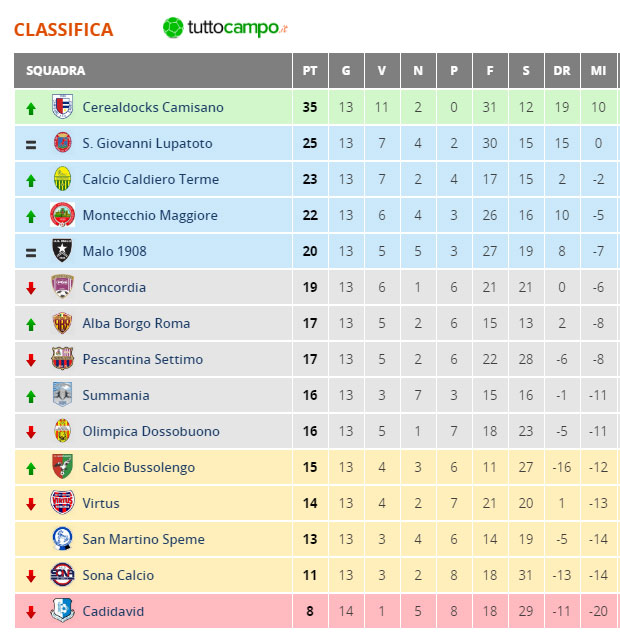Open Summania team link
This screenshot has height=641, width=620.
[x=116, y=395]
